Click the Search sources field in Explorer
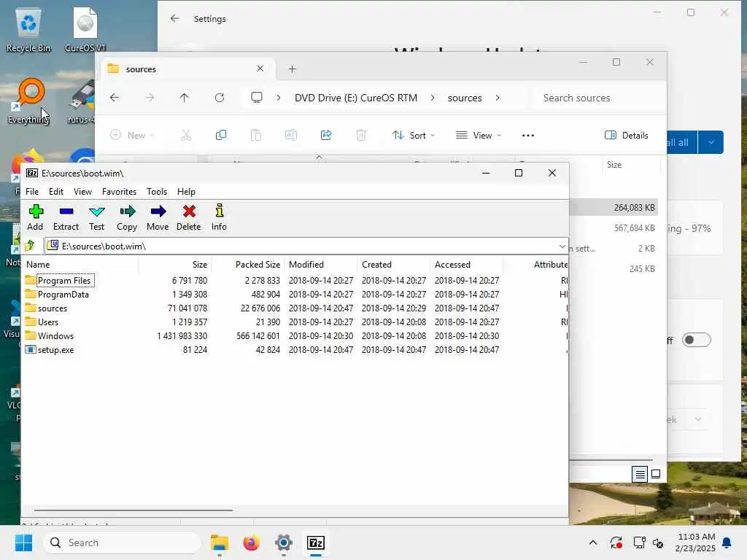The width and height of the screenshot is (747, 560). click(598, 98)
